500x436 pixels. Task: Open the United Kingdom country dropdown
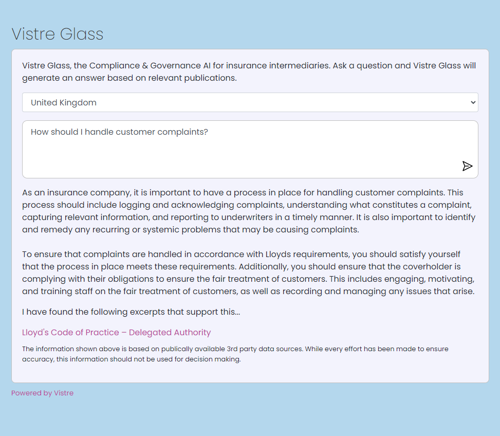[250, 102]
